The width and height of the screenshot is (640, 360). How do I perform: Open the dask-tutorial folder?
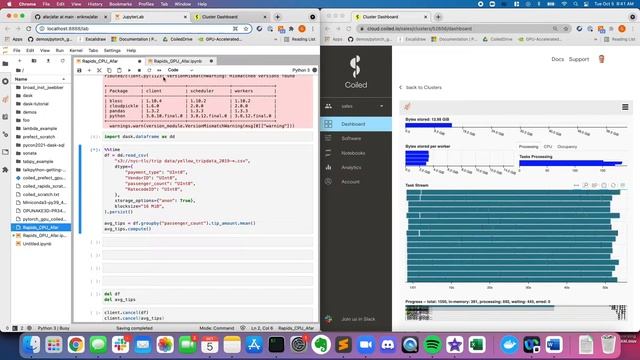point(36,104)
